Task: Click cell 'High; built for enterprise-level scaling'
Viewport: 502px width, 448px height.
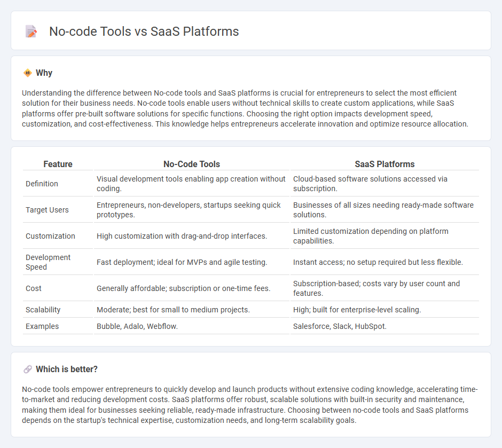Action: click(385, 310)
